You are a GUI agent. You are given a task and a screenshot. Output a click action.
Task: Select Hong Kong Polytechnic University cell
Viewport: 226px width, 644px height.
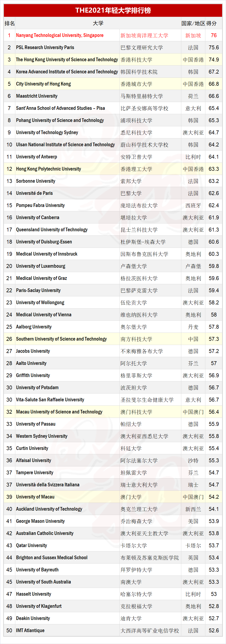click(67, 169)
